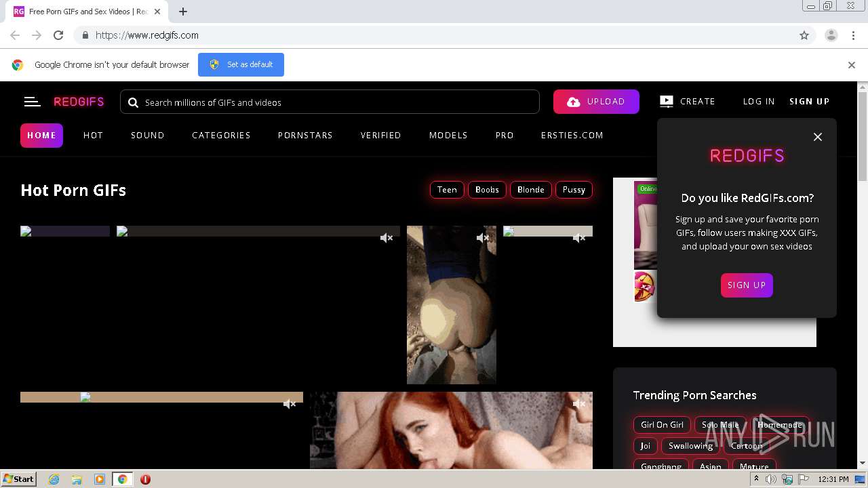Click the search magnifier icon
The width and height of the screenshot is (868, 488).
(x=132, y=102)
